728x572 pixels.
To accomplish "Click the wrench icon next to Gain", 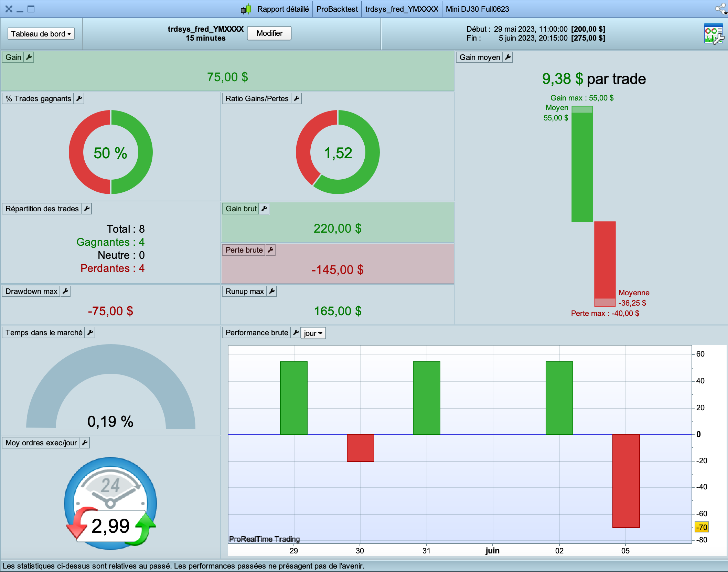I will pyautogui.click(x=29, y=57).
